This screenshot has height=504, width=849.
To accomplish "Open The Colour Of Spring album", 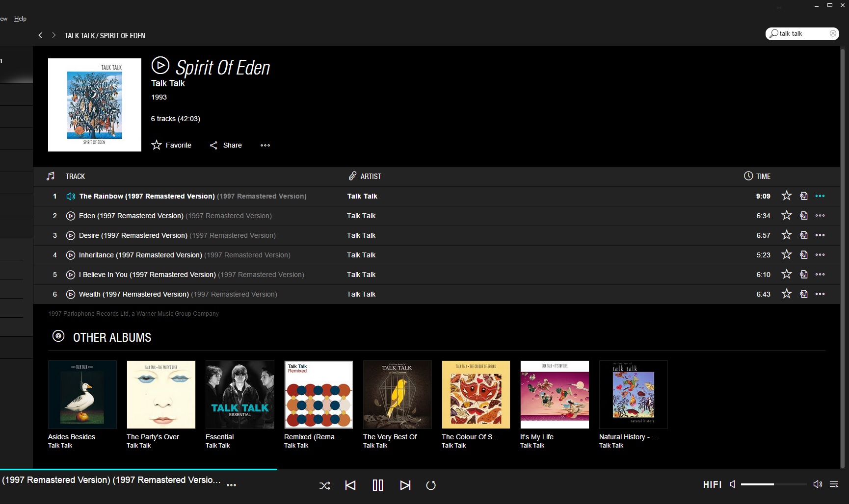I will [476, 395].
